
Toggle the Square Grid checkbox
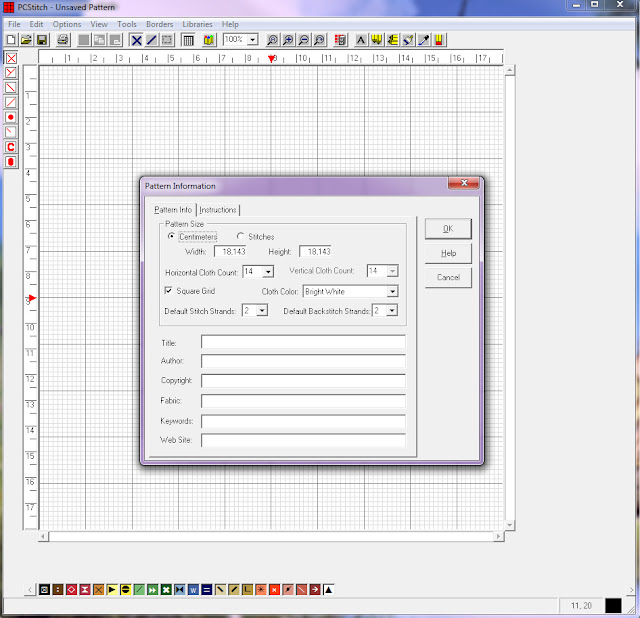[168, 291]
